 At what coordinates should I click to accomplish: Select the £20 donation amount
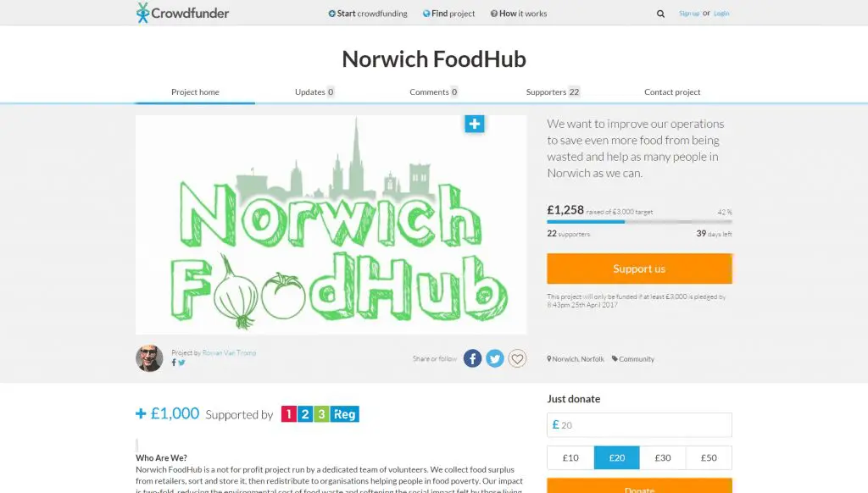(x=617, y=457)
